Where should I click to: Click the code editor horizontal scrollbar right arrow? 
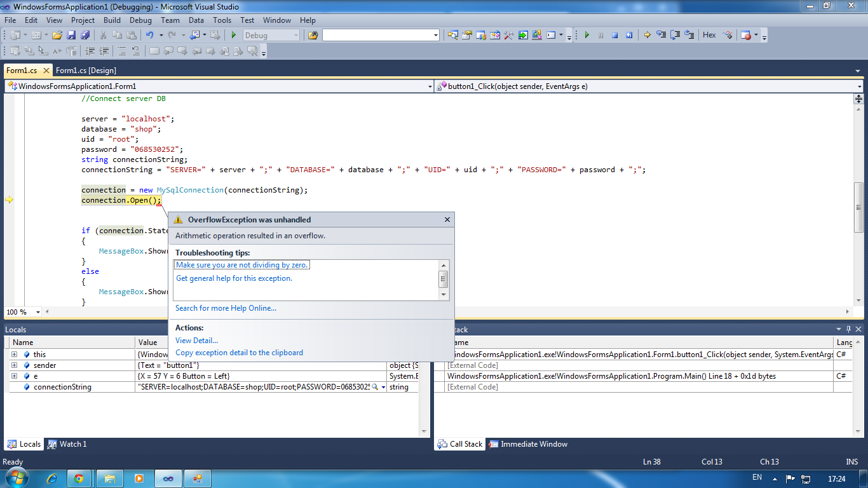(x=847, y=312)
